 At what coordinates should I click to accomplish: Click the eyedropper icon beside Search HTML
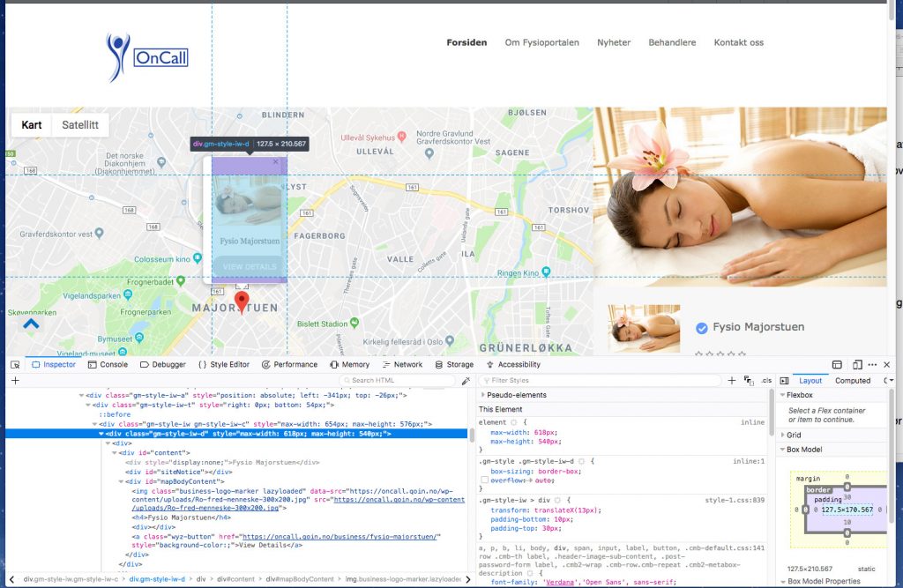[x=465, y=380]
